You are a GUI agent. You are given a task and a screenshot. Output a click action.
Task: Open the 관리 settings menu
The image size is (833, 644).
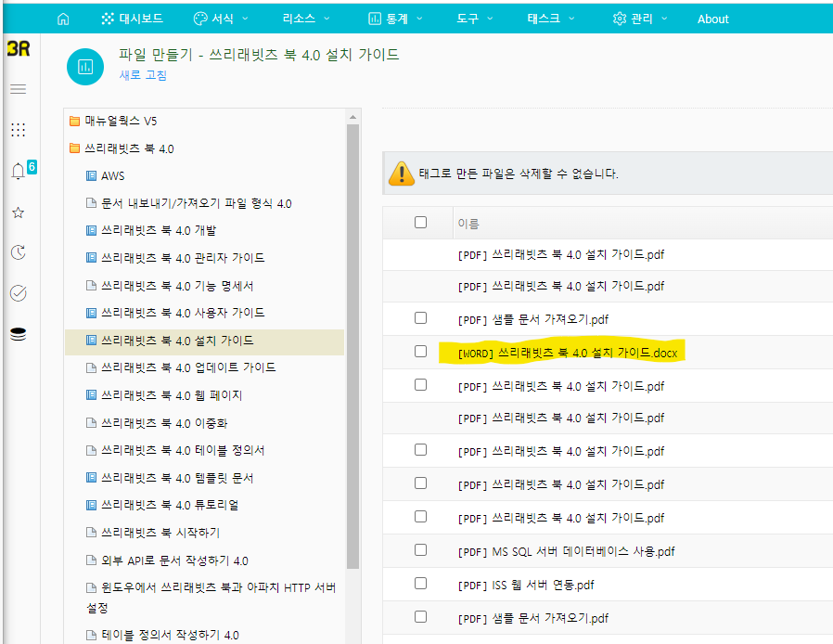(x=640, y=19)
